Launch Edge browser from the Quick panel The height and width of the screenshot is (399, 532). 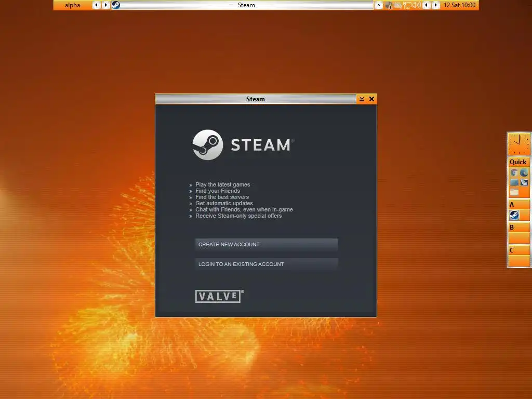coord(524,173)
